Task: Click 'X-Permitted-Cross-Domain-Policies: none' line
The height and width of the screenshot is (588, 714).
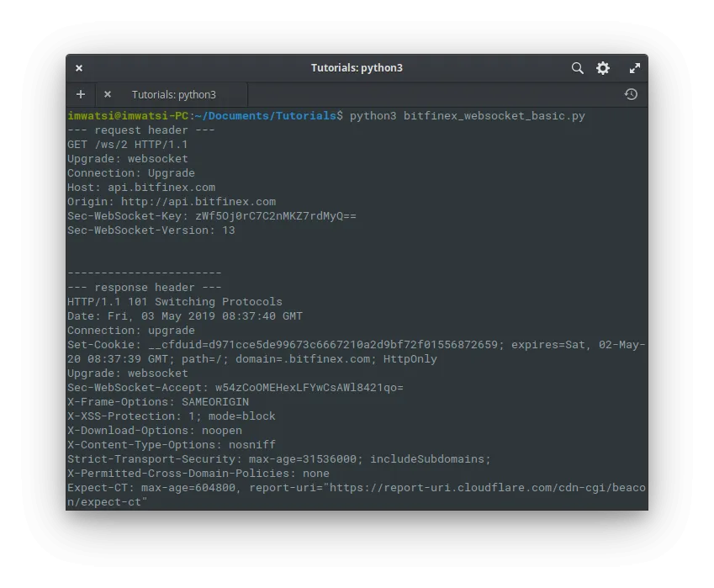Action: click(x=198, y=474)
